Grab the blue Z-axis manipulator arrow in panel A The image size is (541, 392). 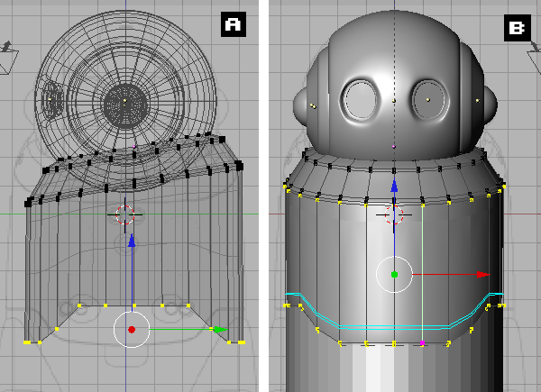point(132,241)
